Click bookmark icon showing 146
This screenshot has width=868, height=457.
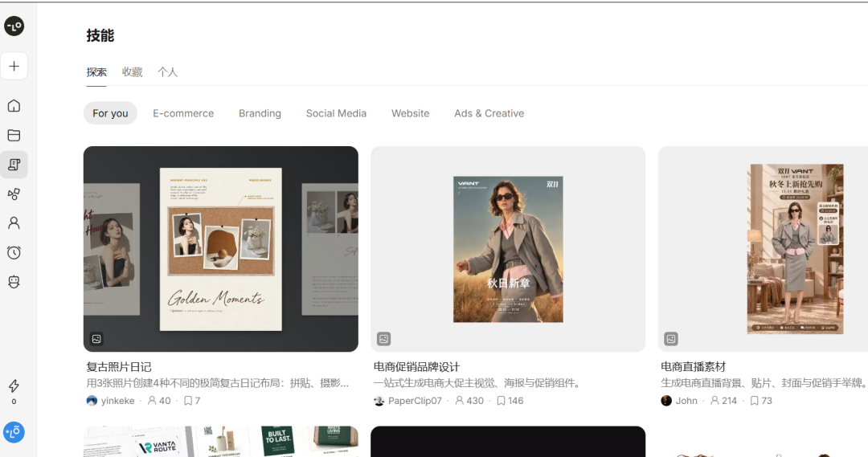click(x=501, y=401)
